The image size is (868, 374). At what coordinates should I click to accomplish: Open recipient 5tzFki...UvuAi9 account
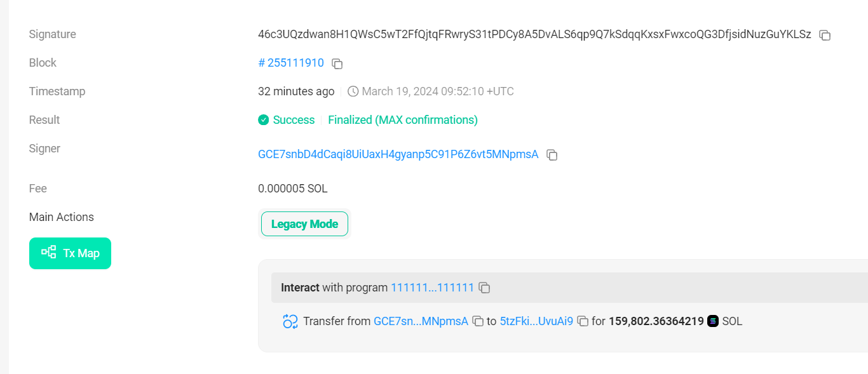[536, 321]
